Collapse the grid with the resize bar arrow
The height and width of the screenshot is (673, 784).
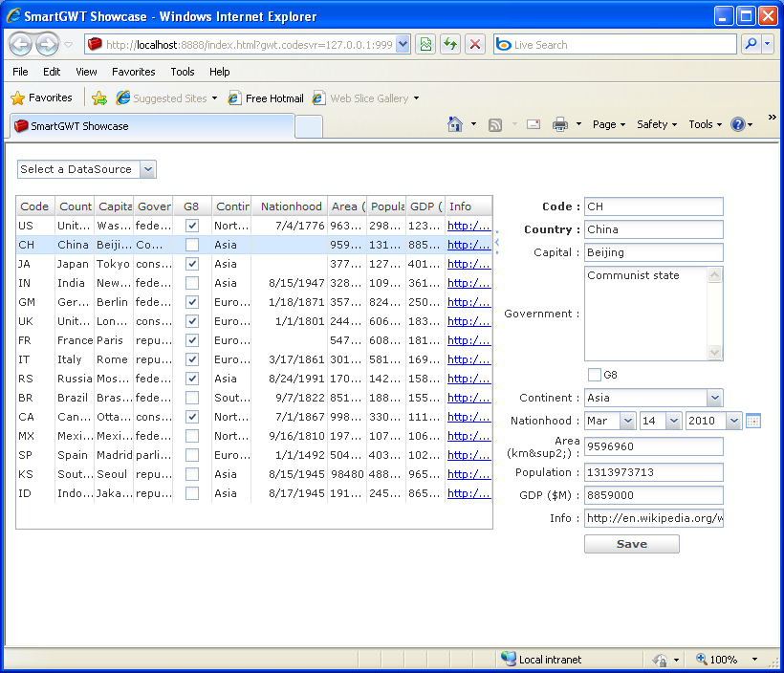(x=497, y=243)
